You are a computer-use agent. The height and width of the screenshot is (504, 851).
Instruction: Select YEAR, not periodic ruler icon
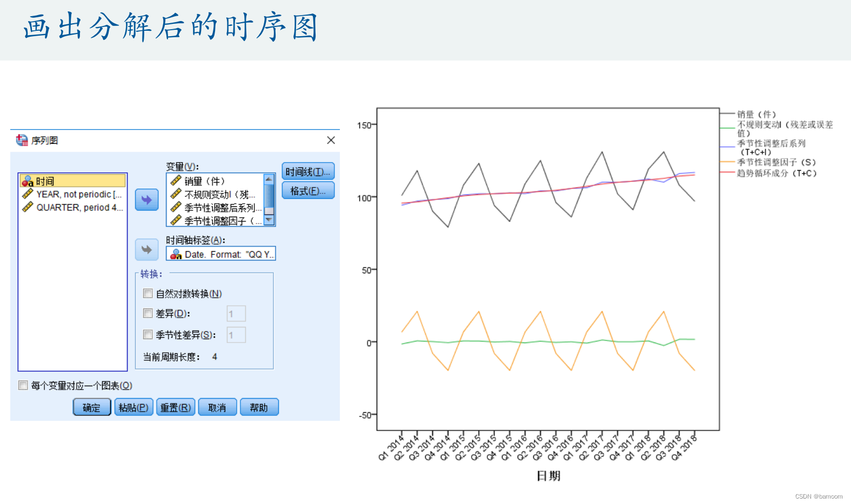click(28, 194)
